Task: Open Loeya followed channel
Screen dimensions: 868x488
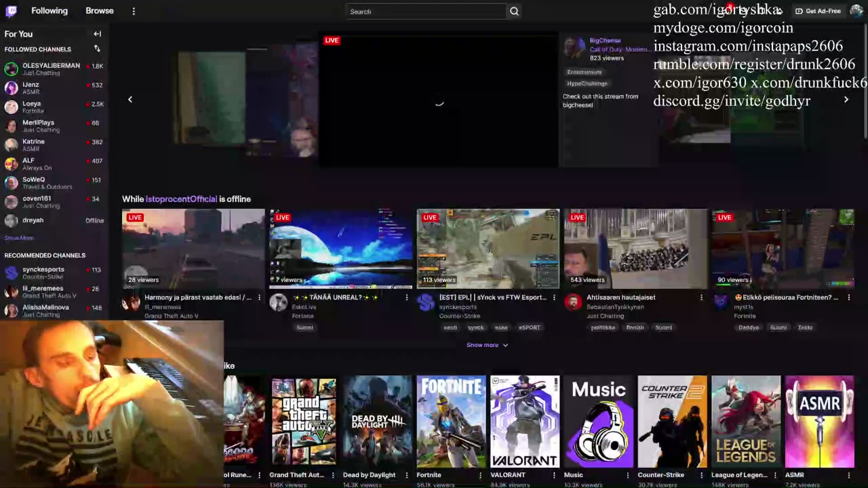Action: (54, 106)
